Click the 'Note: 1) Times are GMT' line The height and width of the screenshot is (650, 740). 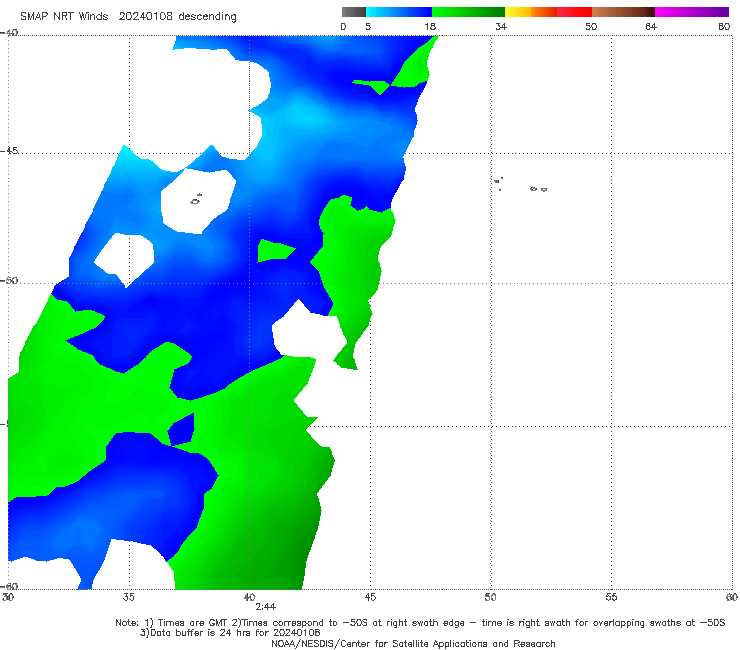[x=420, y=623]
